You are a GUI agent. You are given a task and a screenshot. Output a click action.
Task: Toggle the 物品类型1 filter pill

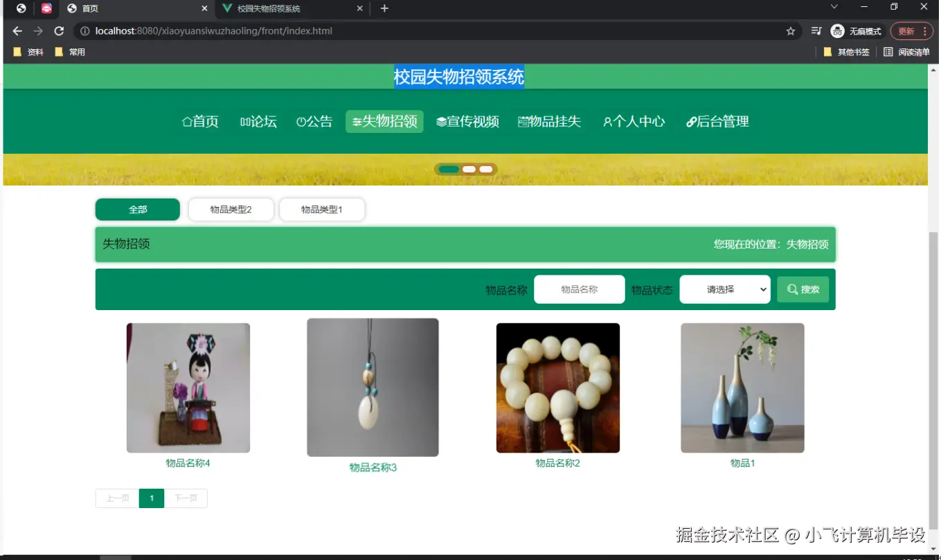(x=321, y=209)
